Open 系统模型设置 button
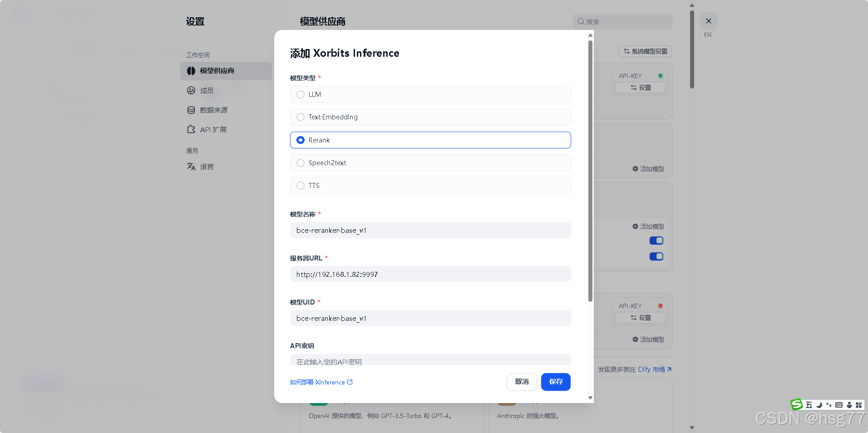 pos(645,51)
